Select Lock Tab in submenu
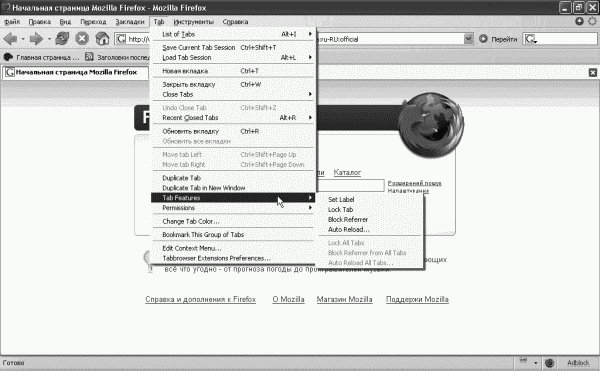 point(341,210)
